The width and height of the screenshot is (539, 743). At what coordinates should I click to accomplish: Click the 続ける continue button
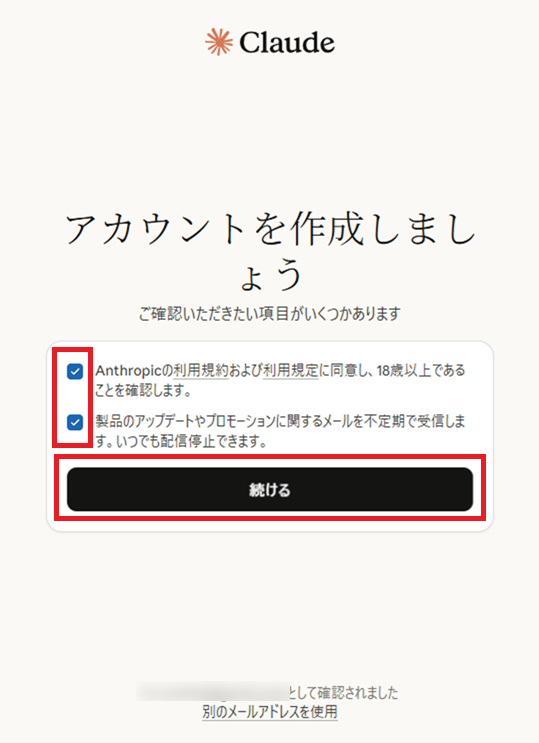(x=270, y=489)
